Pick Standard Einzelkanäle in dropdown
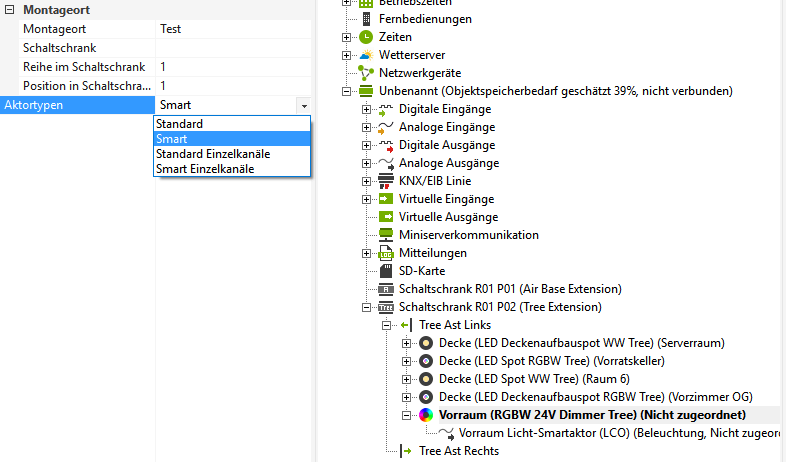 tap(212, 154)
